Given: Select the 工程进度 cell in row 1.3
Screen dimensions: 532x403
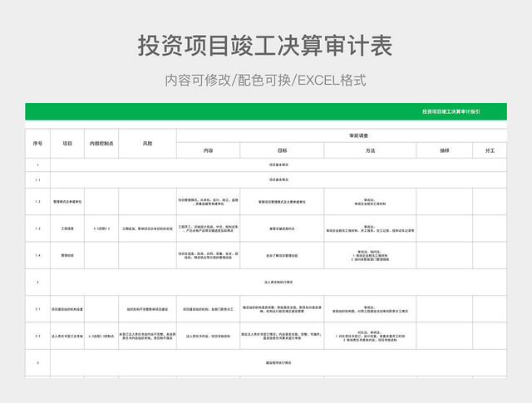Looking at the screenshot, I should pyautogui.click(x=67, y=229).
